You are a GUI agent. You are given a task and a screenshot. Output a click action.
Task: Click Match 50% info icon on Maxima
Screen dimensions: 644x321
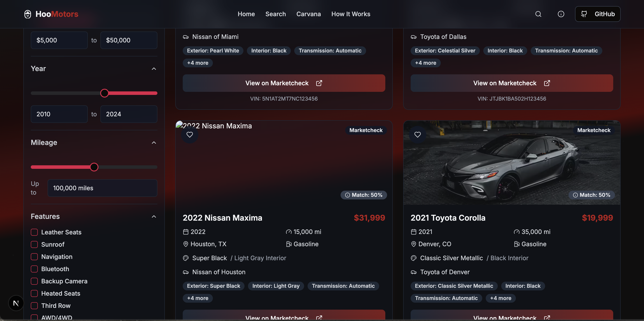tap(347, 195)
